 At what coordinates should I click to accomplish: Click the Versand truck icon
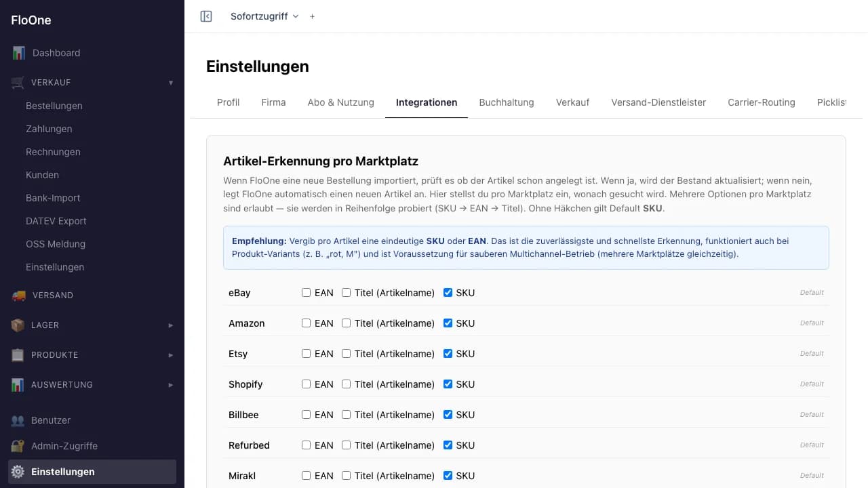[18, 296]
